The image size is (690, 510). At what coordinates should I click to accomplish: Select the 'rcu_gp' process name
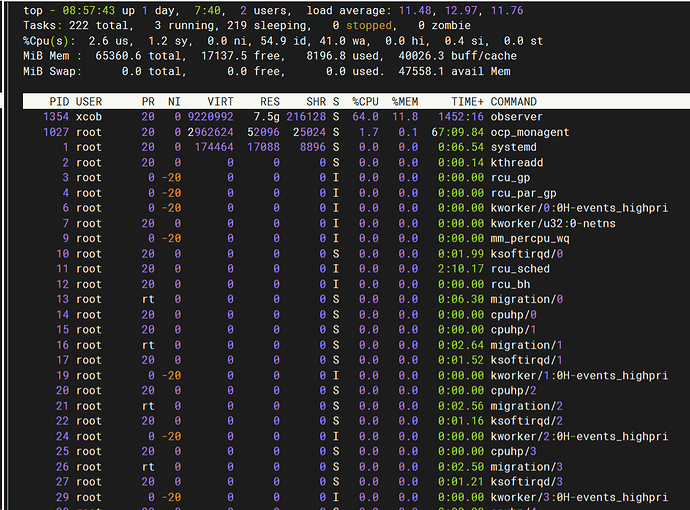click(510, 177)
